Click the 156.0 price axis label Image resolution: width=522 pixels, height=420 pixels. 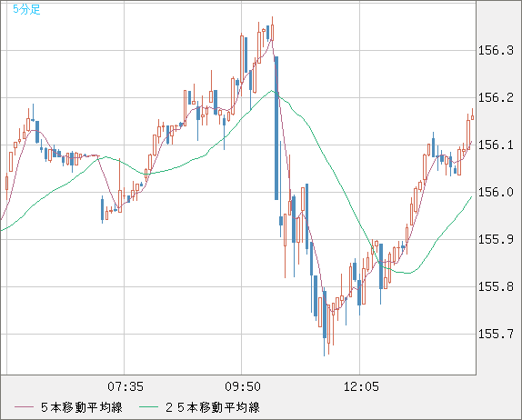click(496, 193)
